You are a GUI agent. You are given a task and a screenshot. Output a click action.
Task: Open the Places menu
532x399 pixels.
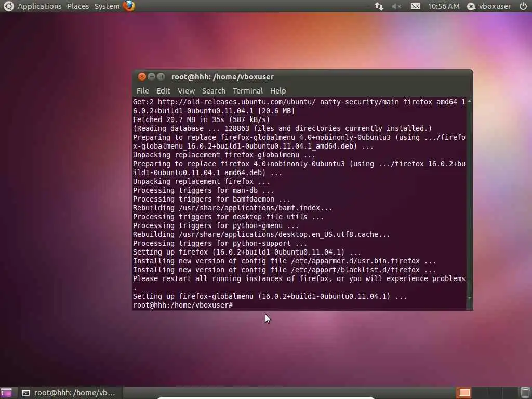78,6
